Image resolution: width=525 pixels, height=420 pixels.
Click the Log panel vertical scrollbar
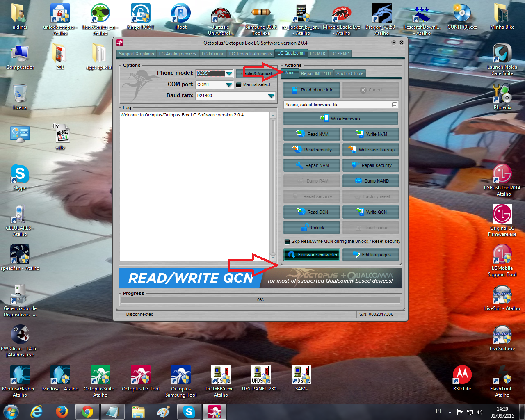(273, 187)
